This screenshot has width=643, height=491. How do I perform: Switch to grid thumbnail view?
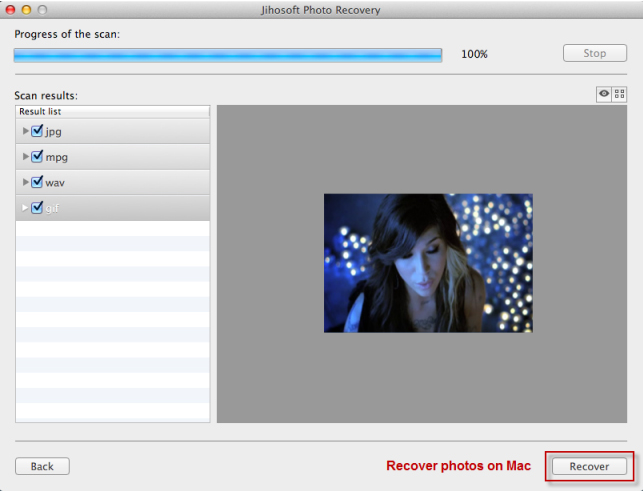click(619, 94)
